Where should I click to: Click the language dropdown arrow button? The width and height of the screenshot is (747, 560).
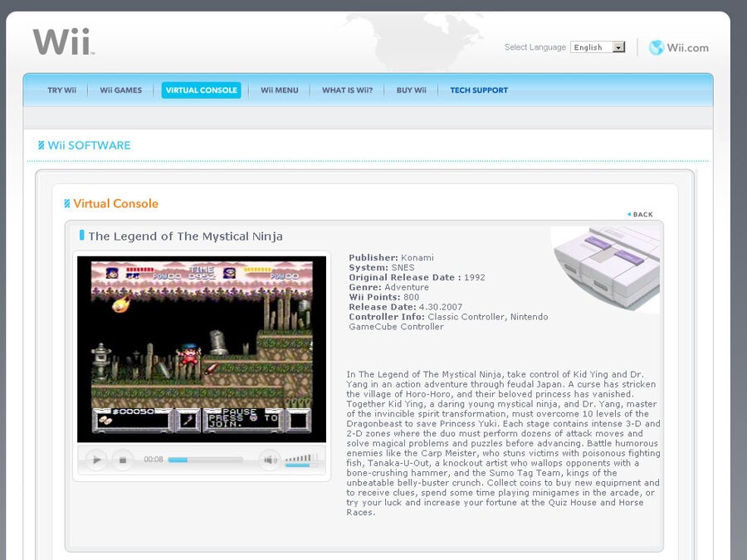coord(618,47)
